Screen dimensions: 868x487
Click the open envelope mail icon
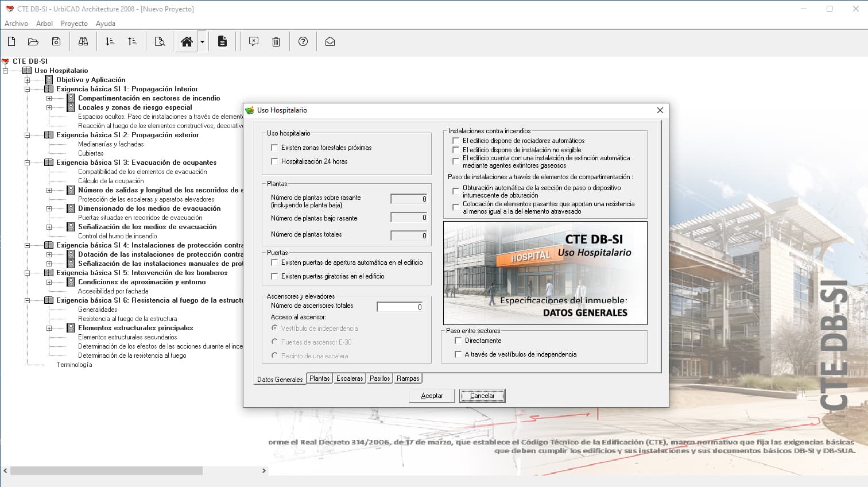330,41
